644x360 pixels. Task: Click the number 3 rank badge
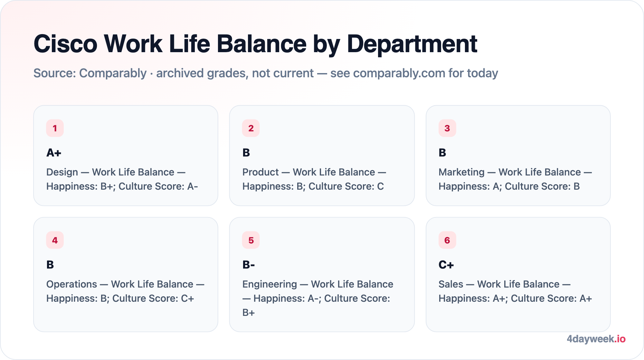click(x=447, y=128)
